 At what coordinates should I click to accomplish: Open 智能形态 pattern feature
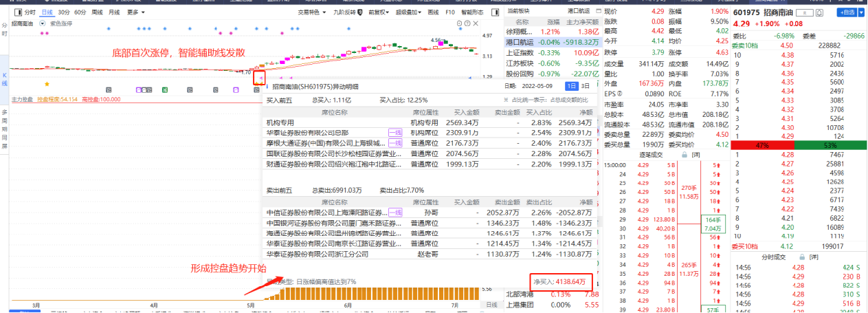472,12
